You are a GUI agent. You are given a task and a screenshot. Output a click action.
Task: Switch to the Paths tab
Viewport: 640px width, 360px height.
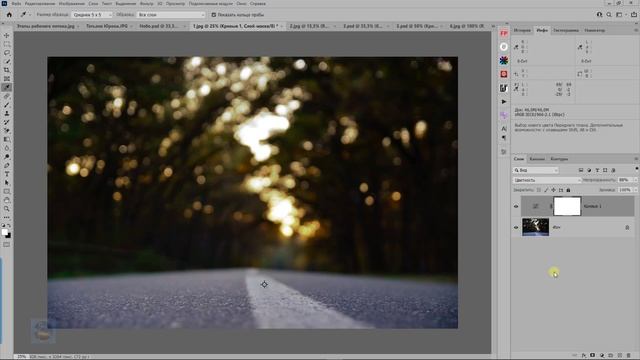pyautogui.click(x=559, y=159)
